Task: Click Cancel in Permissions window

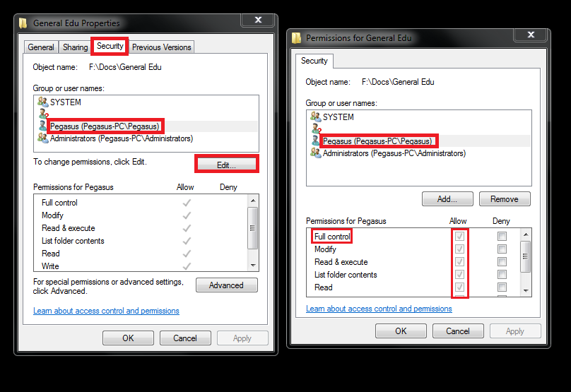Action: click(x=458, y=331)
